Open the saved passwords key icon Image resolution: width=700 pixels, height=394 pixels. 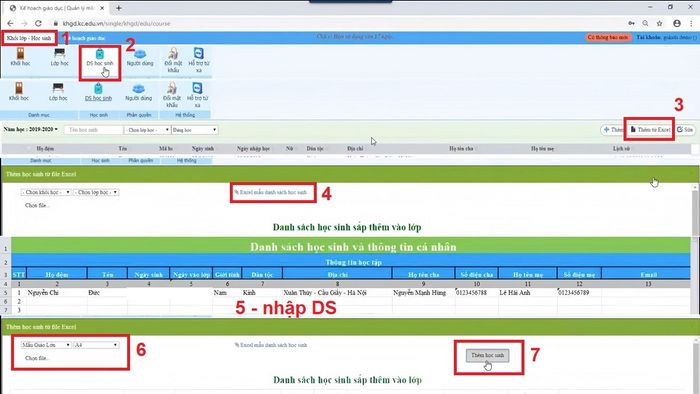click(631, 23)
